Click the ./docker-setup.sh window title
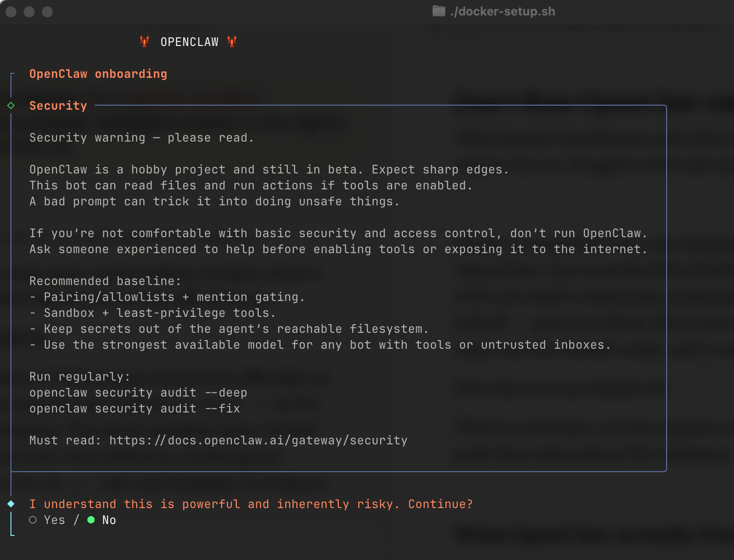Screen dimensions: 734x560 point(502,11)
